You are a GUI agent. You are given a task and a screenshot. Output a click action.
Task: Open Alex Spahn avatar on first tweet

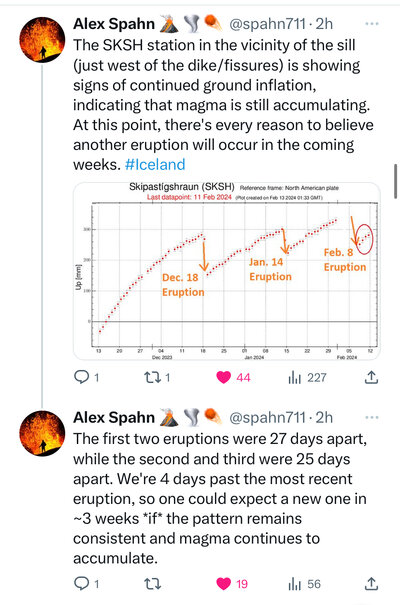[42, 39]
